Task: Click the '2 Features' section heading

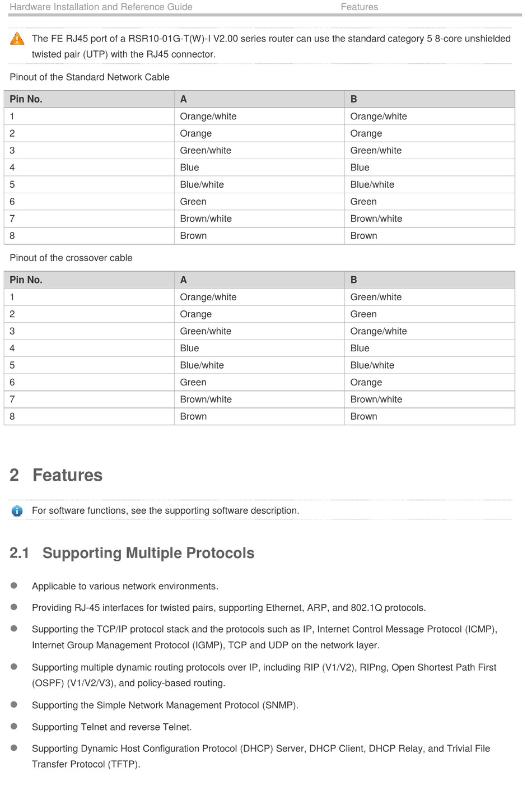Action: (56, 475)
